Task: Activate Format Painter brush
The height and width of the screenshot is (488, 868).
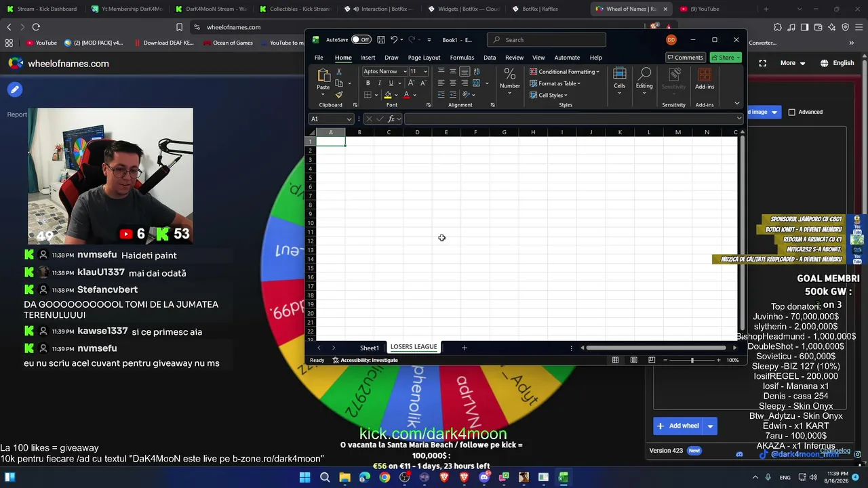Action: click(339, 95)
